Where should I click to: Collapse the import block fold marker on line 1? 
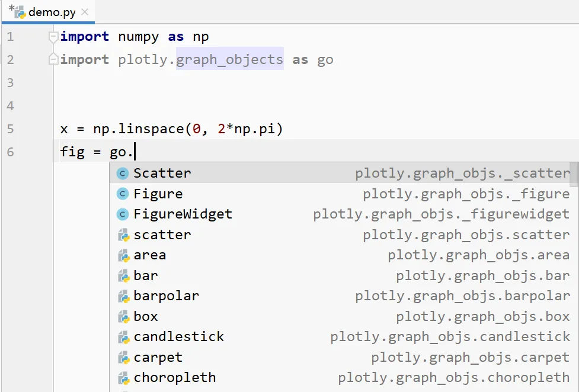53,37
